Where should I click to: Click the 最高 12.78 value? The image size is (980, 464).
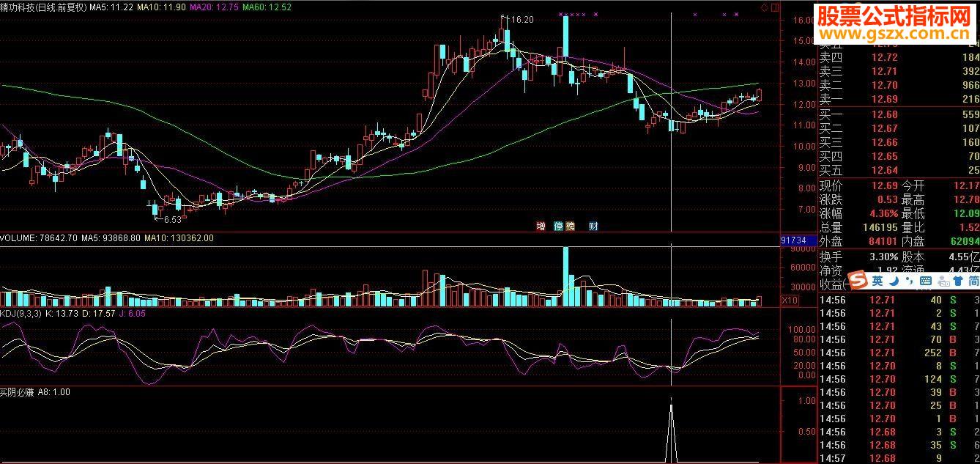967,199
